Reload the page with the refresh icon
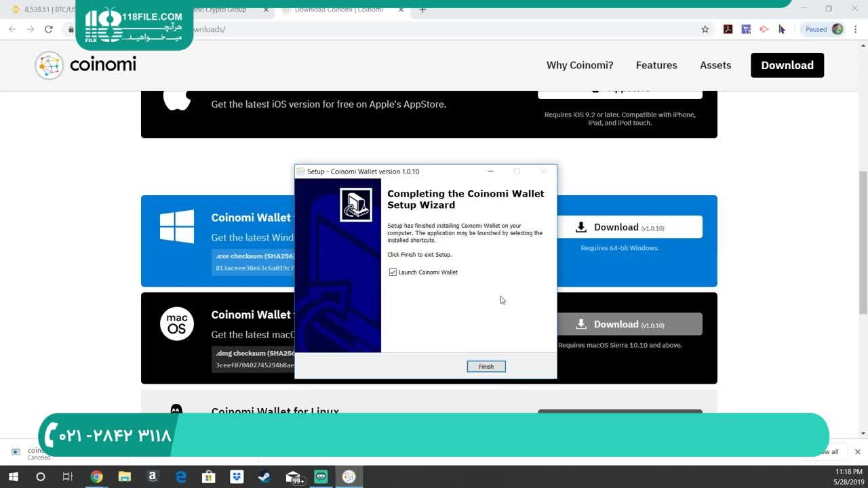The image size is (868, 488). 48,29
